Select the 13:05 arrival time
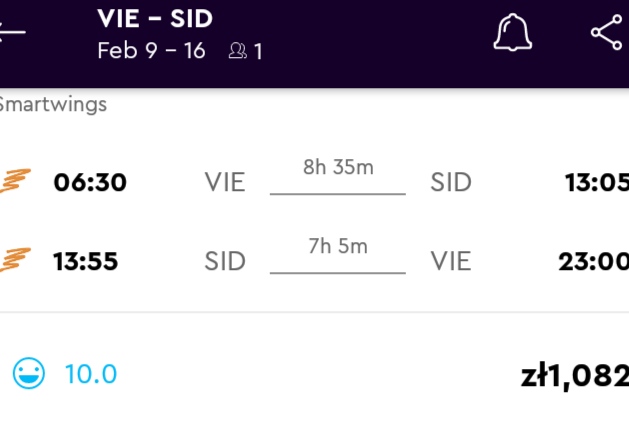The height and width of the screenshot is (433, 629). [597, 182]
